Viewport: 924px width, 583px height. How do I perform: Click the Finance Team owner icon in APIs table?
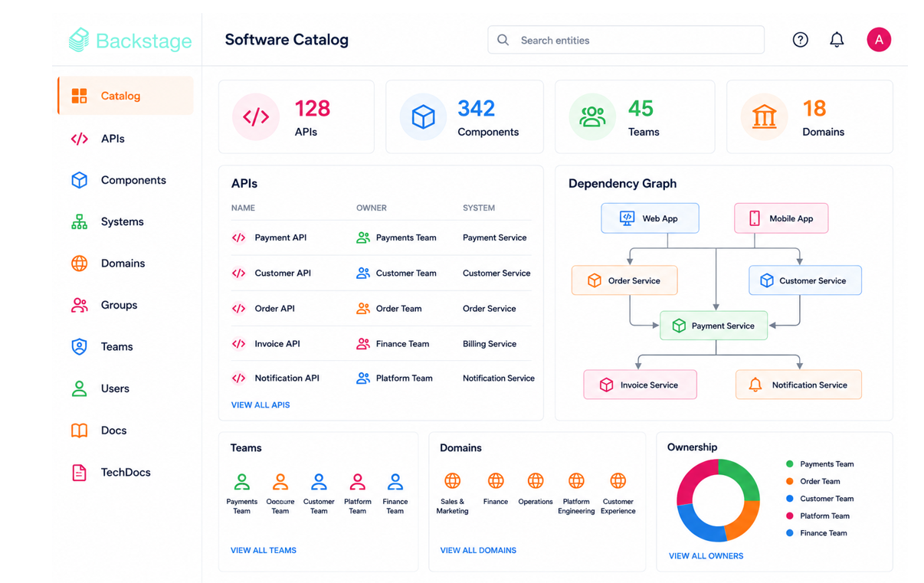(x=363, y=344)
